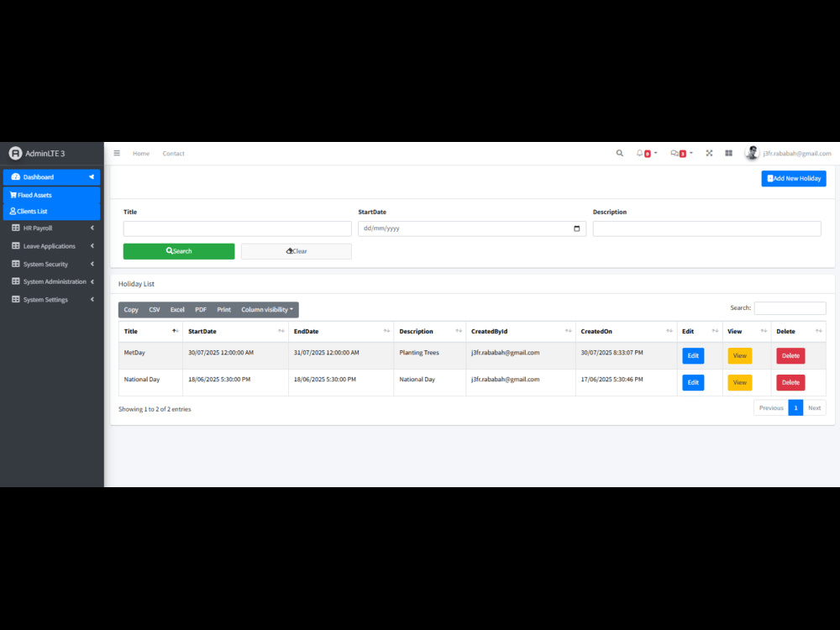Screen dimensions: 840x630
Task: View the MetDay holiday row
Action: [739, 355]
